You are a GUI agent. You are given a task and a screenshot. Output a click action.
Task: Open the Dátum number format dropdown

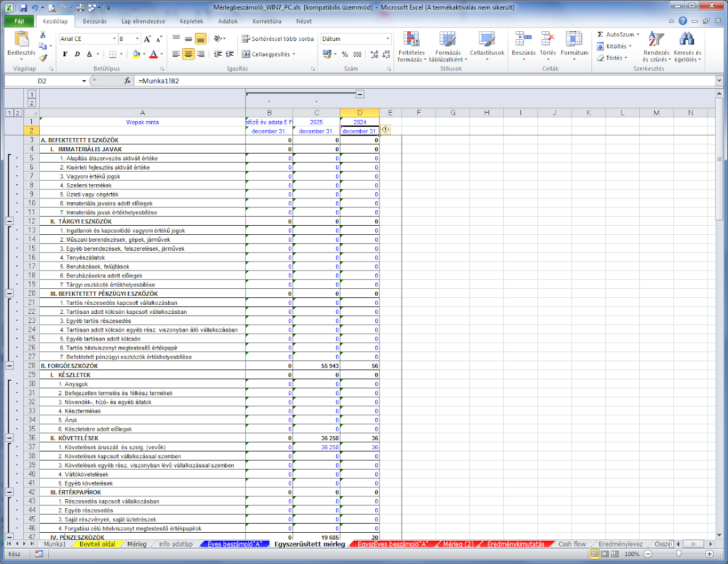pos(388,39)
